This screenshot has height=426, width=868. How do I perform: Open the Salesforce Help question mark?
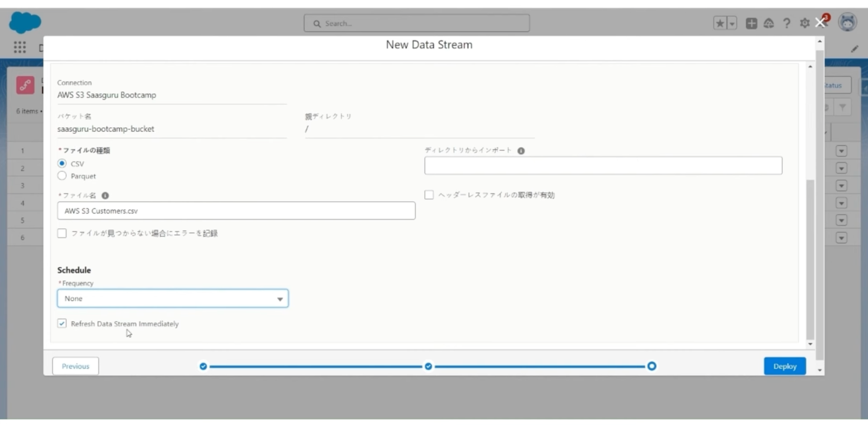(x=787, y=23)
